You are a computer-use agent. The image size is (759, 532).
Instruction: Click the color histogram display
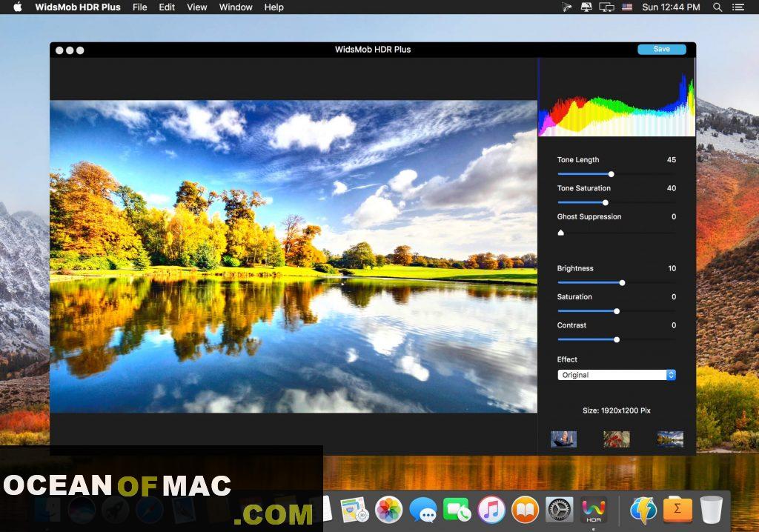pyautogui.click(x=617, y=97)
